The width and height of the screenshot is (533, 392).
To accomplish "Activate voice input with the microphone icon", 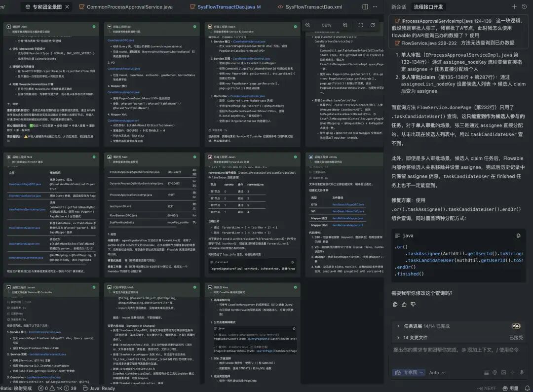I will (x=521, y=373).
